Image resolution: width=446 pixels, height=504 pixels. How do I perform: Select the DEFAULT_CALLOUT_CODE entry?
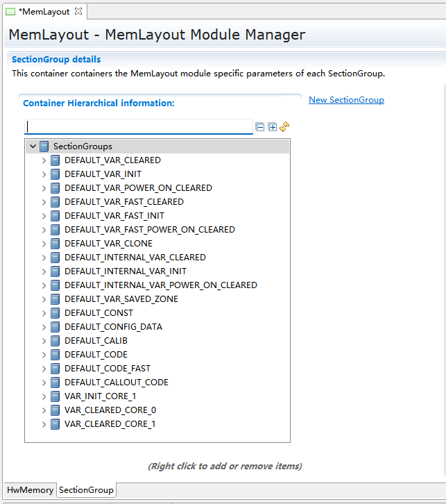(116, 383)
